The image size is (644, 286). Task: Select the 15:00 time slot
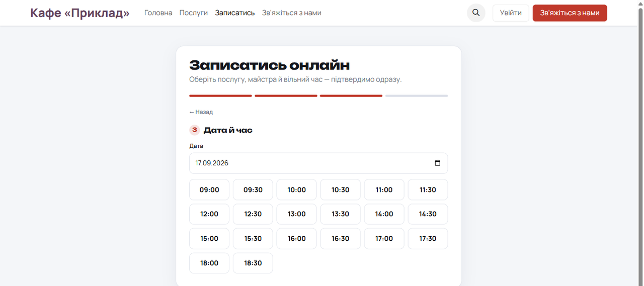point(209,239)
